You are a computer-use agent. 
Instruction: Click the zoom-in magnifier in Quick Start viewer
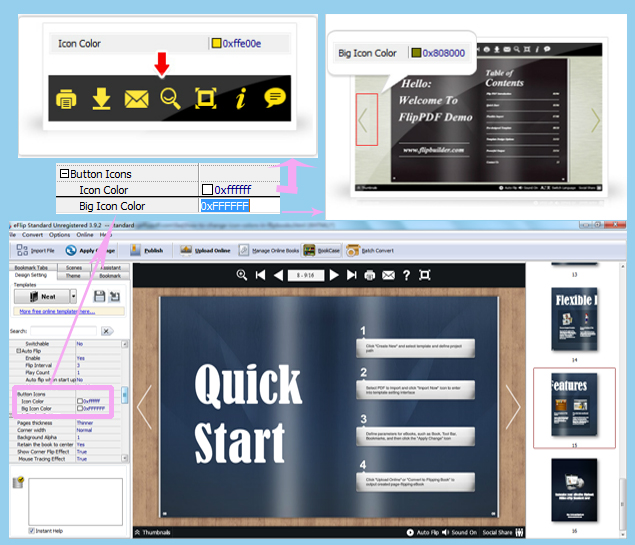242,275
